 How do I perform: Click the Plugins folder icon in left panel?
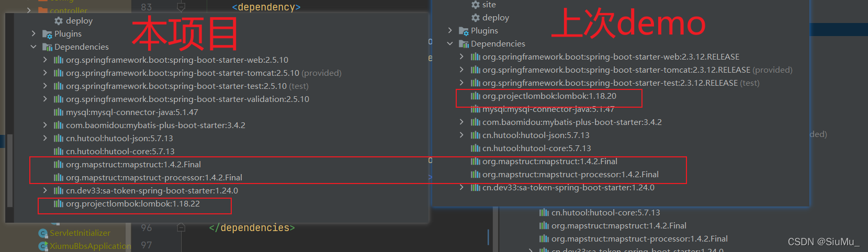click(47, 34)
